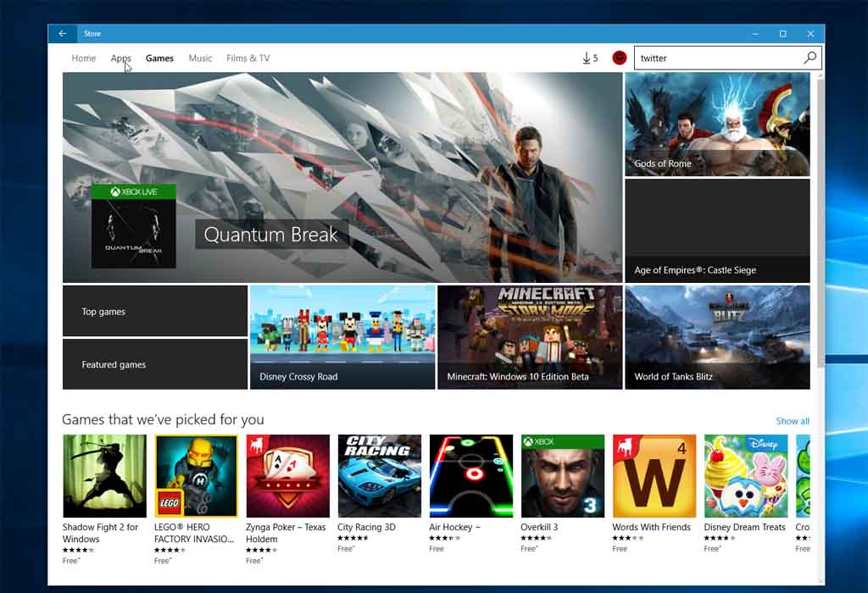Open Shadow Fight 2 game icon
The height and width of the screenshot is (593, 868).
coord(104,476)
